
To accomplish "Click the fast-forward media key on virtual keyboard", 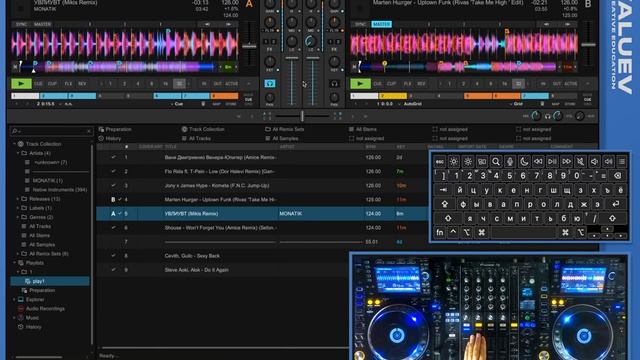I will [567, 162].
